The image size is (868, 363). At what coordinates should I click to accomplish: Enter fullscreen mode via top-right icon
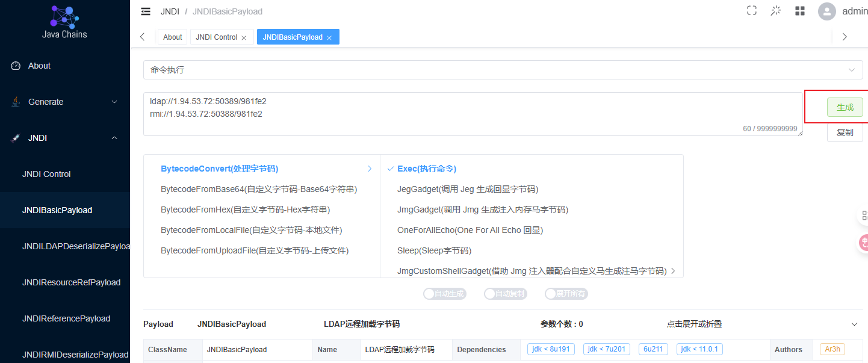752,11
